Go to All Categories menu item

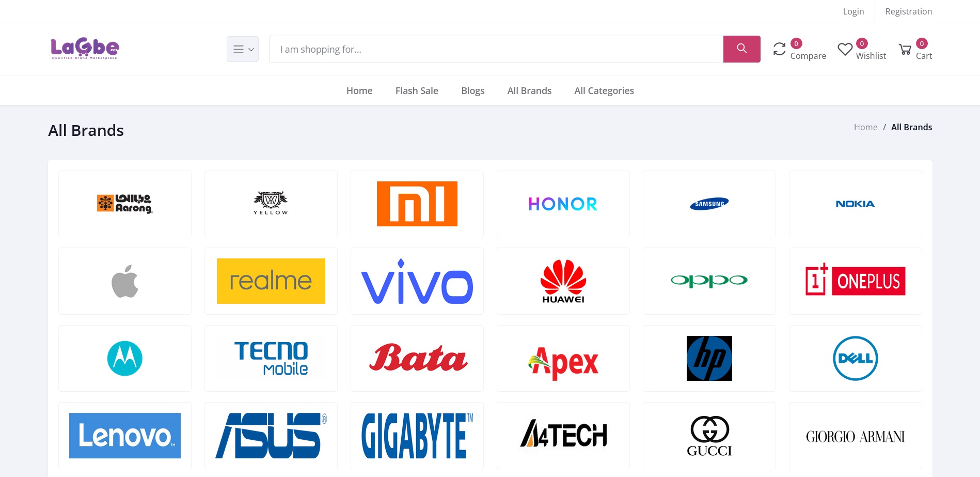(x=604, y=90)
